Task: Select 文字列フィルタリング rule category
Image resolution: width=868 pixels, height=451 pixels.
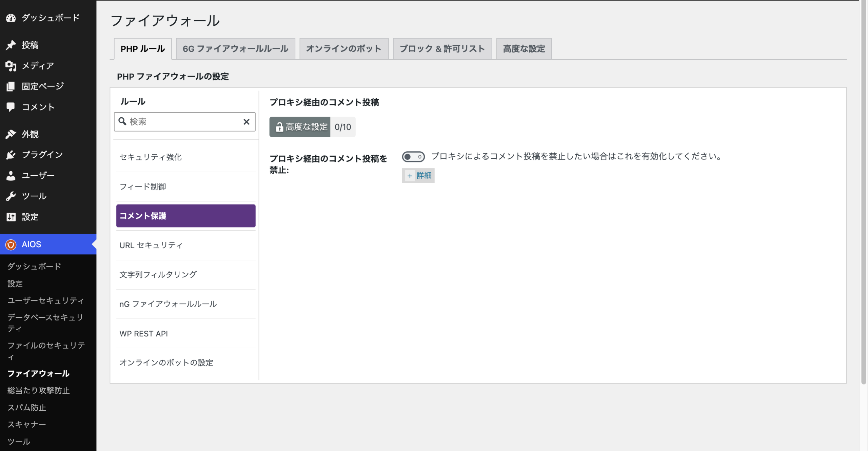Action: tap(186, 274)
